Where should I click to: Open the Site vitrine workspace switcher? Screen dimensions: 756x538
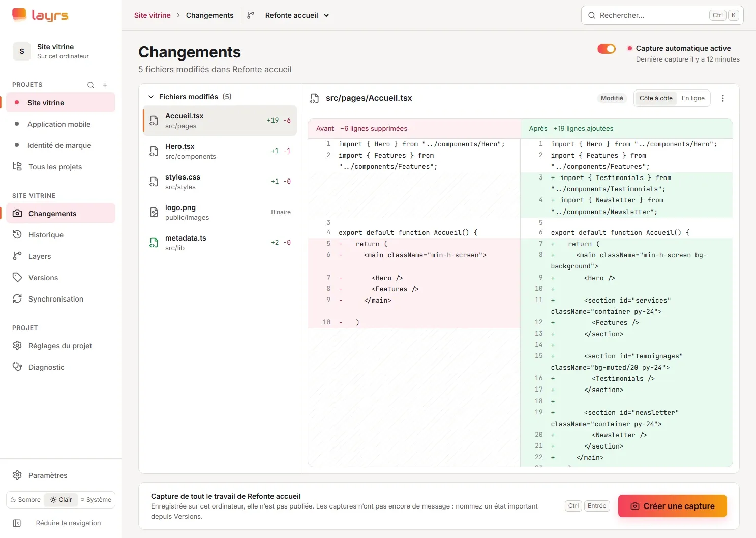pyautogui.click(x=61, y=51)
